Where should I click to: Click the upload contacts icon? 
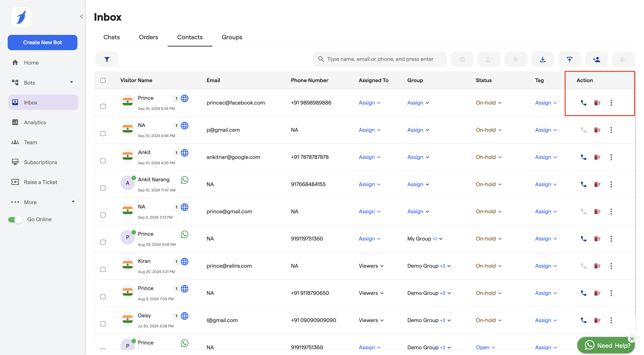[569, 59]
